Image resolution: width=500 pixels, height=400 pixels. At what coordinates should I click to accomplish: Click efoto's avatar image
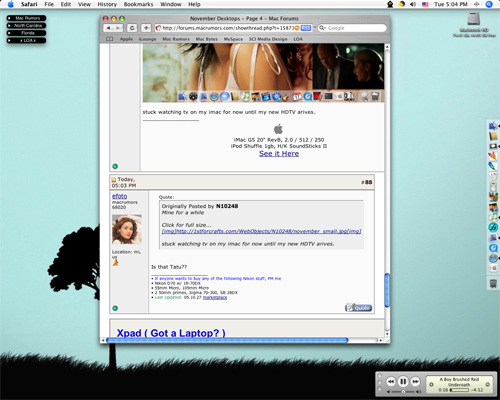[x=127, y=229]
